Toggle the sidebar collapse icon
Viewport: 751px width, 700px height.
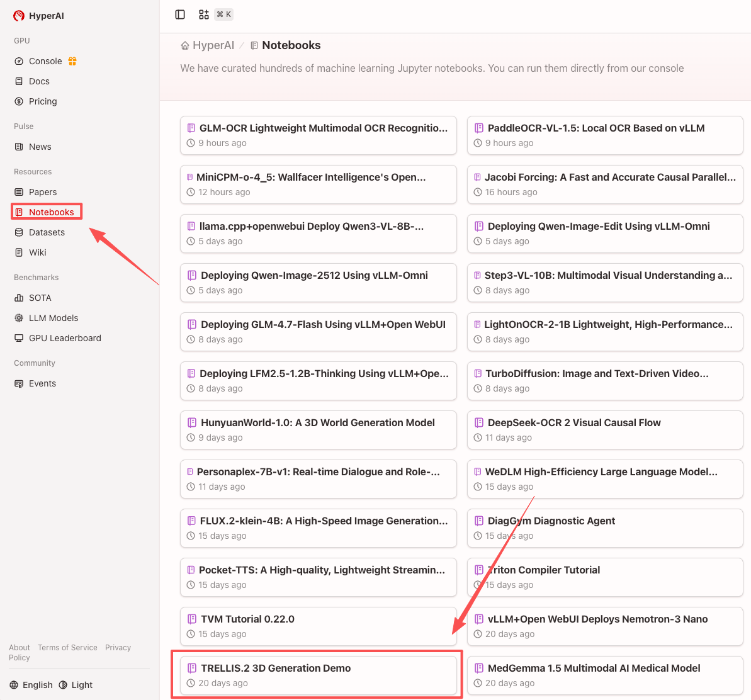point(180,14)
